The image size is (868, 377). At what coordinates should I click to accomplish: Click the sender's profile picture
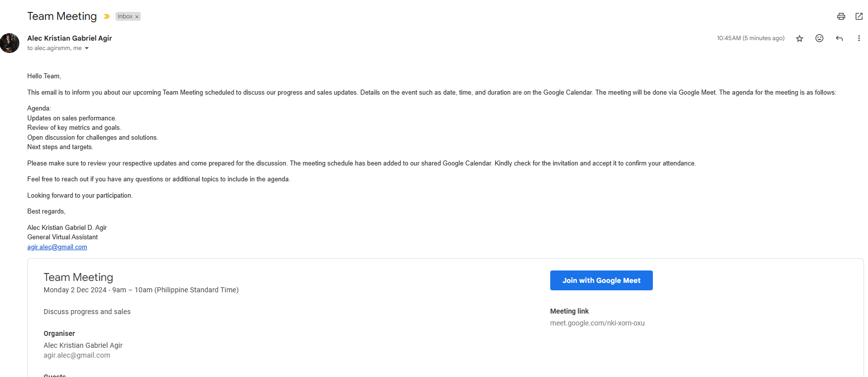tap(9, 43)
